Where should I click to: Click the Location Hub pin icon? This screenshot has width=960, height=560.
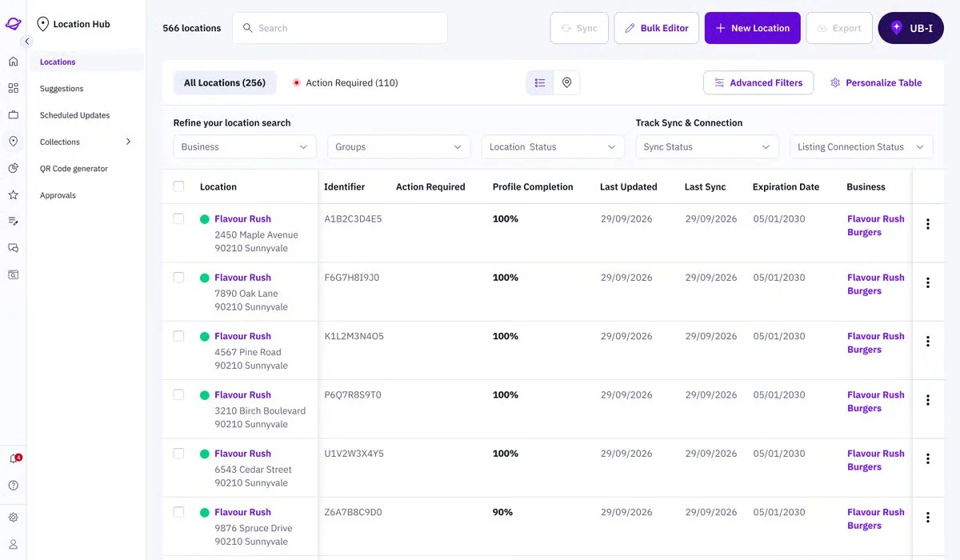42,24
